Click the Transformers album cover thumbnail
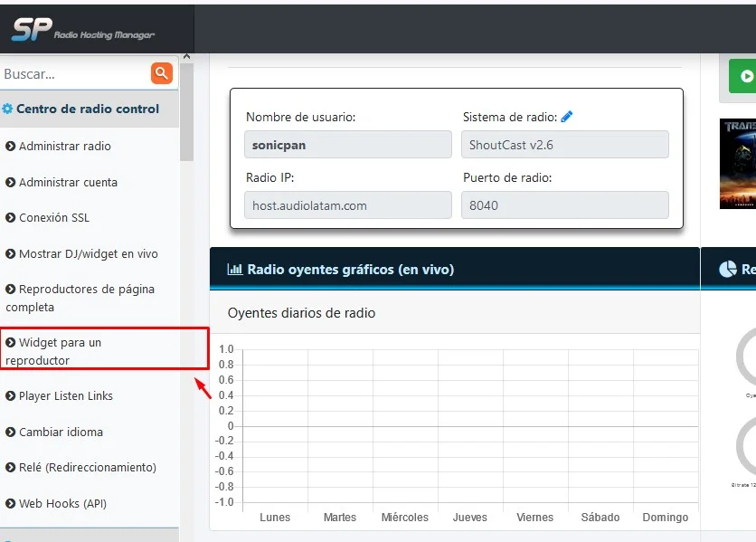 [738, 164]
